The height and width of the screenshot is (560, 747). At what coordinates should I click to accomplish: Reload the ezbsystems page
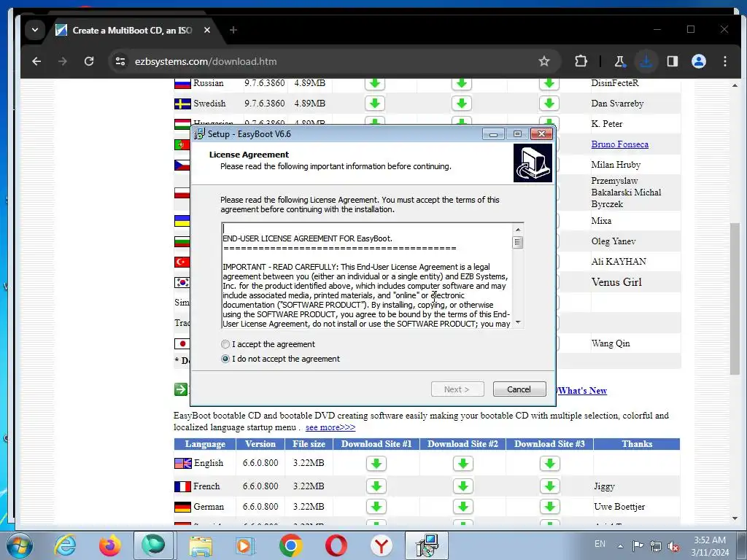[88, 61]
